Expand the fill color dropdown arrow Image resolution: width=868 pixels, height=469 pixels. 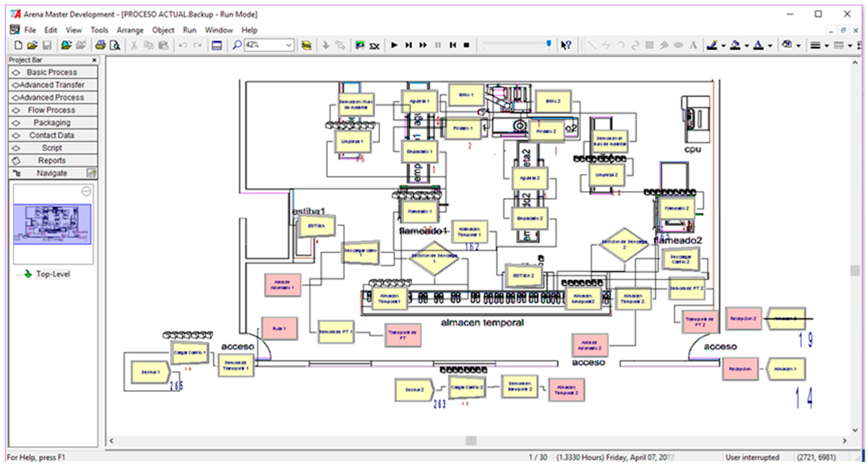(747, 46)
